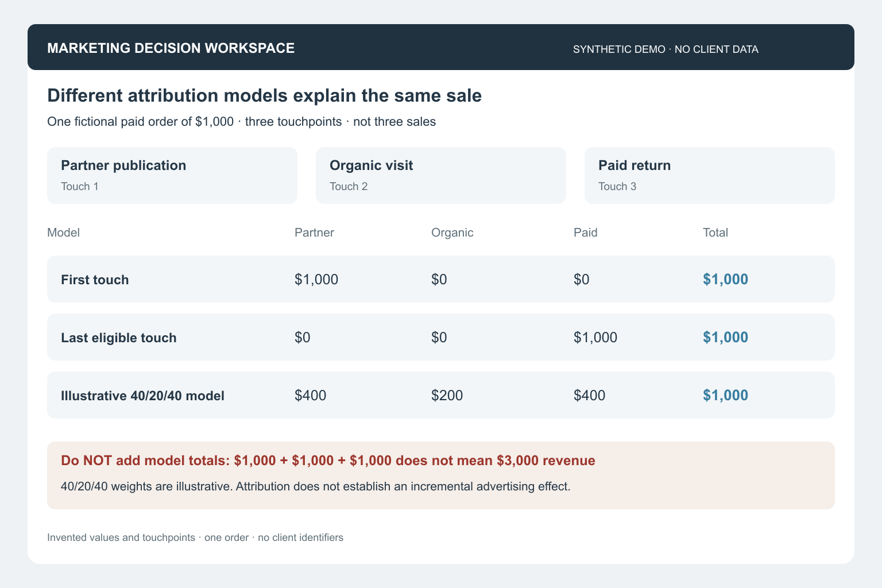Viewport: 882px width, 588px height.
Task: Click the Different attribution models heading
Action: pos(264,95)
